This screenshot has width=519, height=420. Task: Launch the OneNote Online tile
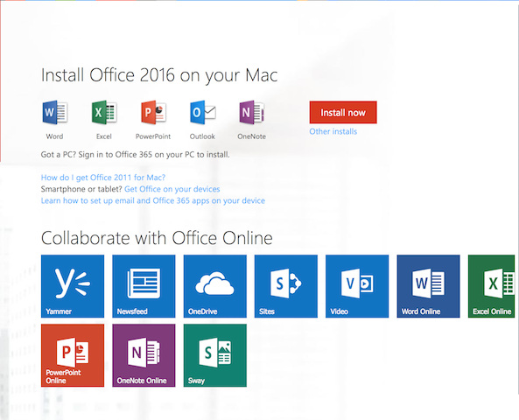pos(144,355)
